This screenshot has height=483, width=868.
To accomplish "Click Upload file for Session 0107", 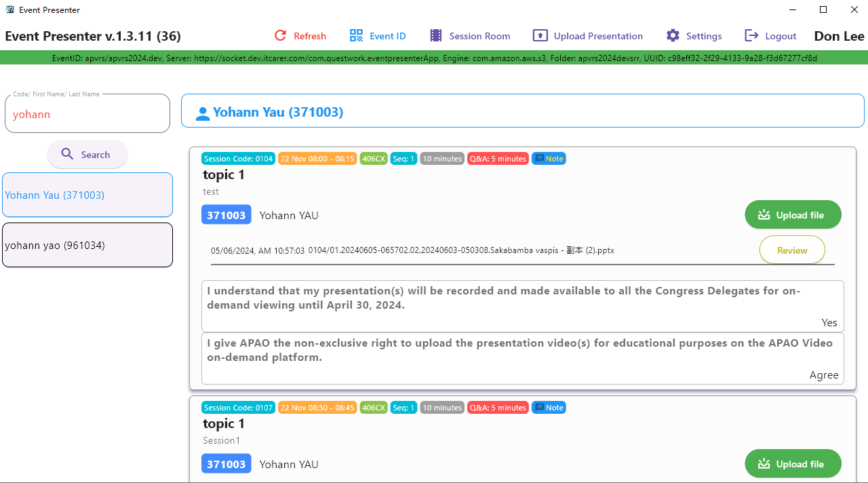I will click(x=793, y=464).
